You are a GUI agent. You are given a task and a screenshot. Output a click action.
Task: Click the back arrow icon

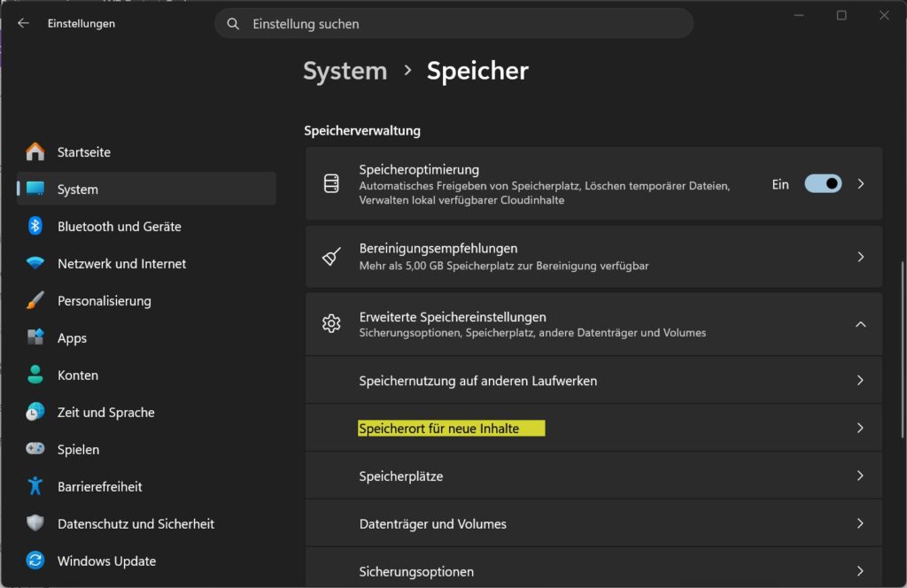point(23,23)
